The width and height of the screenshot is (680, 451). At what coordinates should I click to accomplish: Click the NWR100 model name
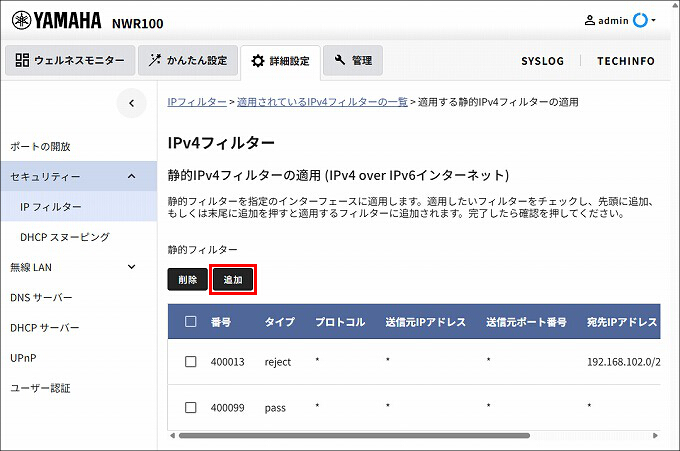tap(137, 23)
